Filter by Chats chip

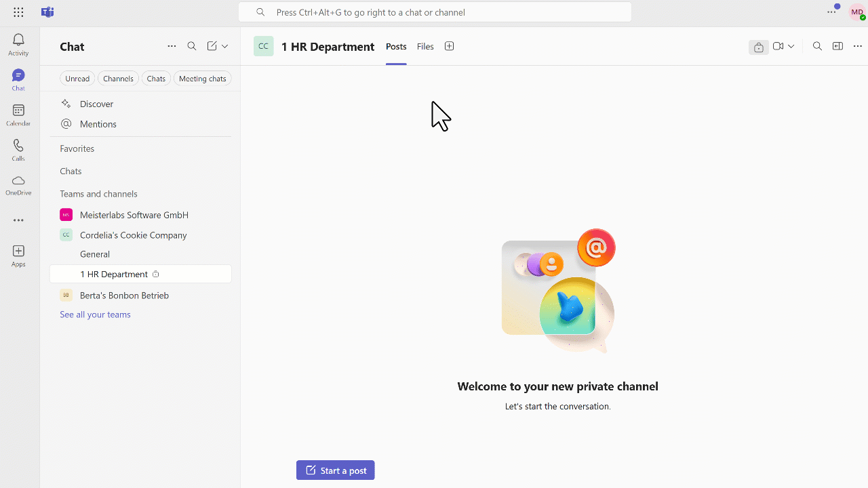point(156,79)
